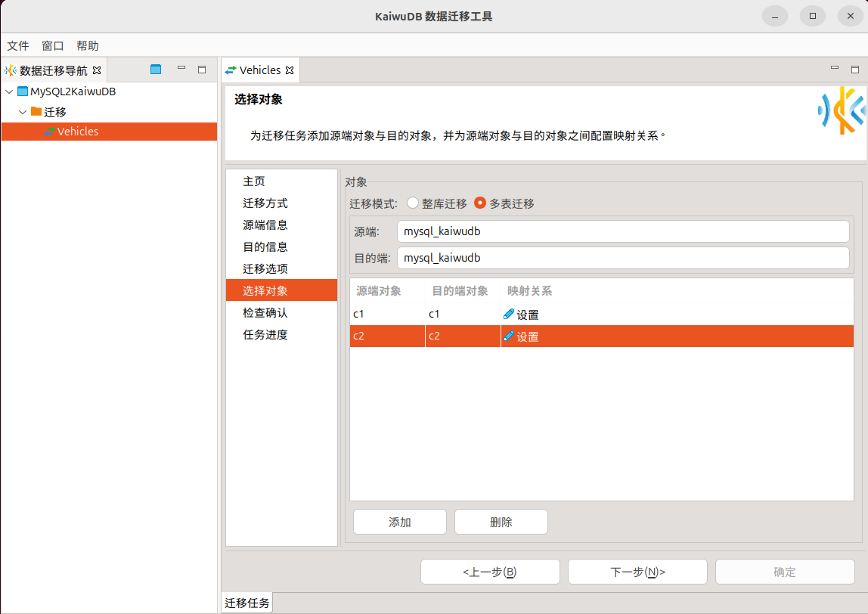This screenshot has height=614, width=868.
Task: Click the 数据迁移导航 tab icon
Action: (x=11, y=70)
